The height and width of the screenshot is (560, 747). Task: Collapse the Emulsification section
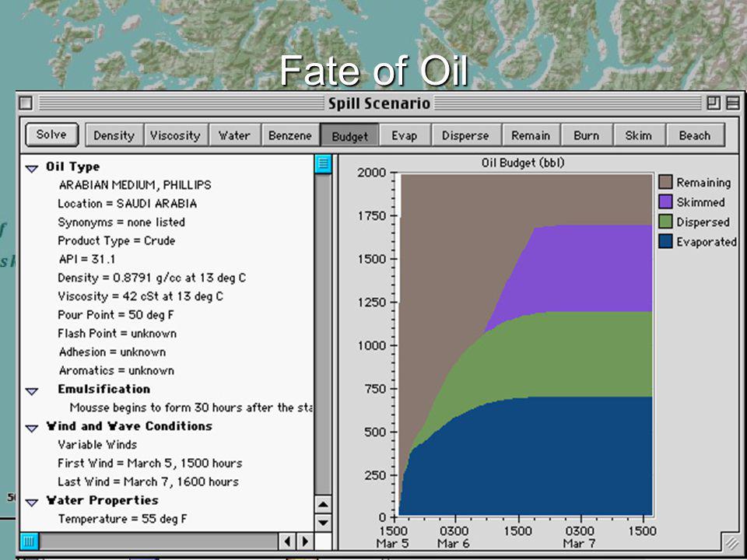tap(32, 391)
